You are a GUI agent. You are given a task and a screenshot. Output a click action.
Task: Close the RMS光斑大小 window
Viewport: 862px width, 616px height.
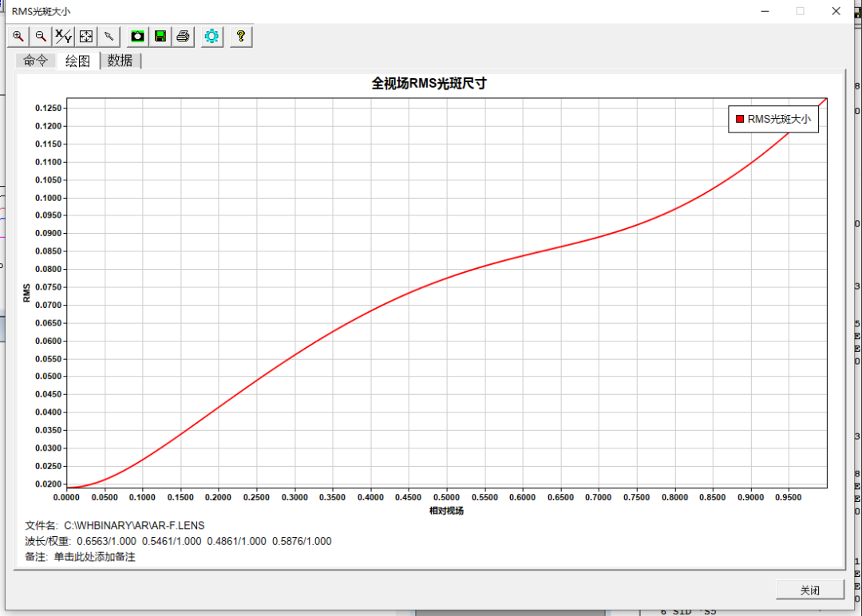click(836, 11)
